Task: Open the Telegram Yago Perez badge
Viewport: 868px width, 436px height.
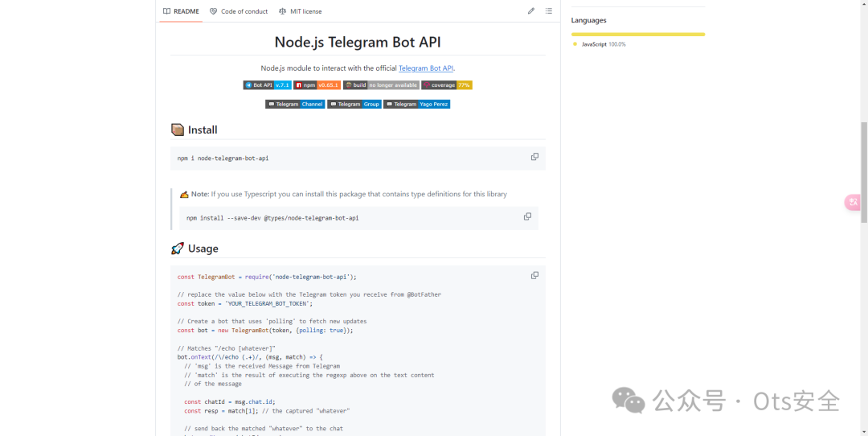Action: pos(417,104)
